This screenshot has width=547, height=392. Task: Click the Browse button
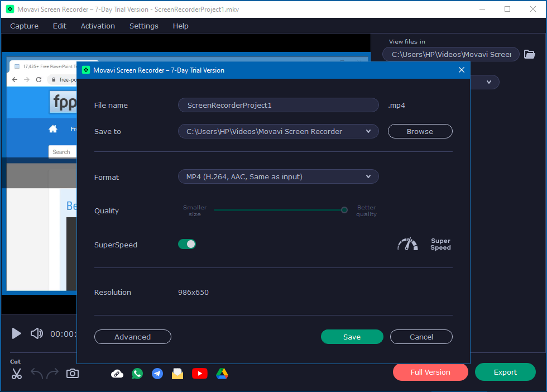420,131
